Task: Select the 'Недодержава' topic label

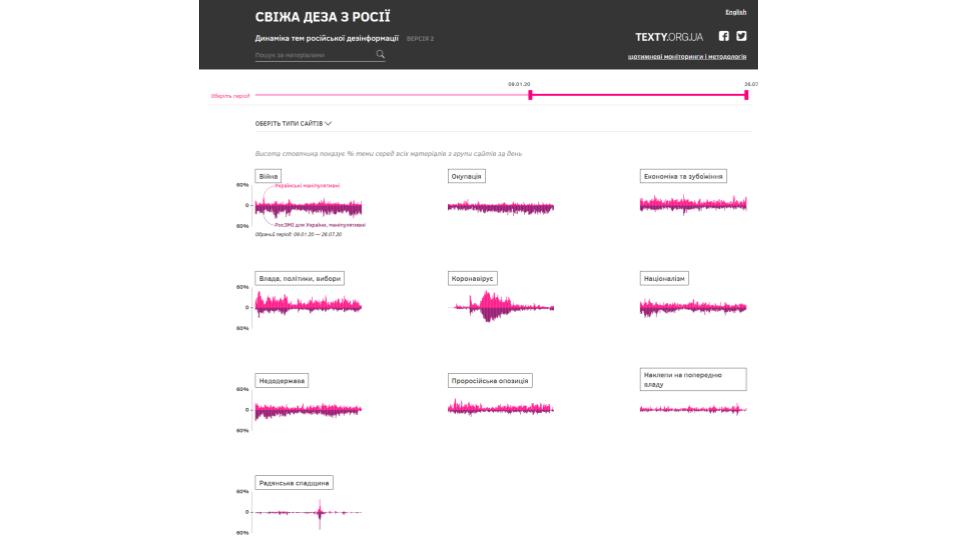Action: 282,380
